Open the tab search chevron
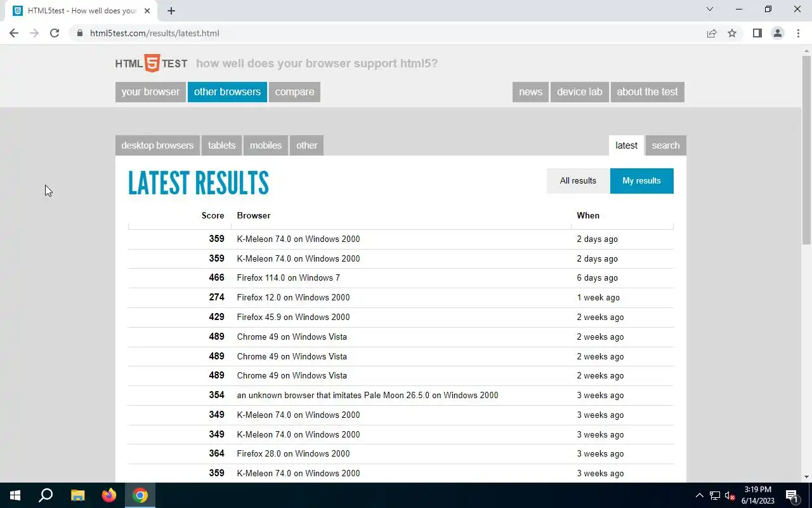812x508 pixels. pos(710,10)
